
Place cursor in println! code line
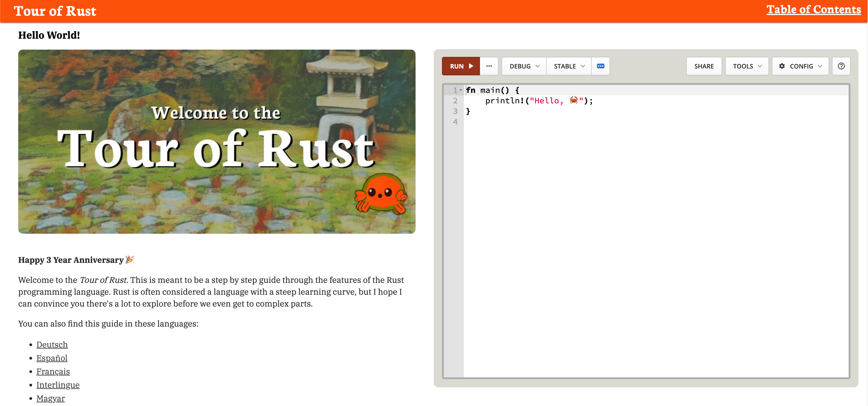pyautogui.click(x=539, y=101)
